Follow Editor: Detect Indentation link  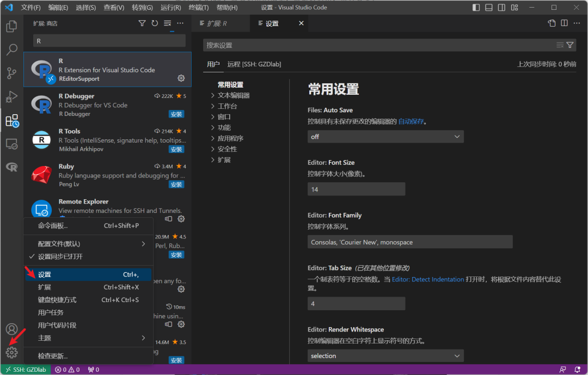coord(428,279)
